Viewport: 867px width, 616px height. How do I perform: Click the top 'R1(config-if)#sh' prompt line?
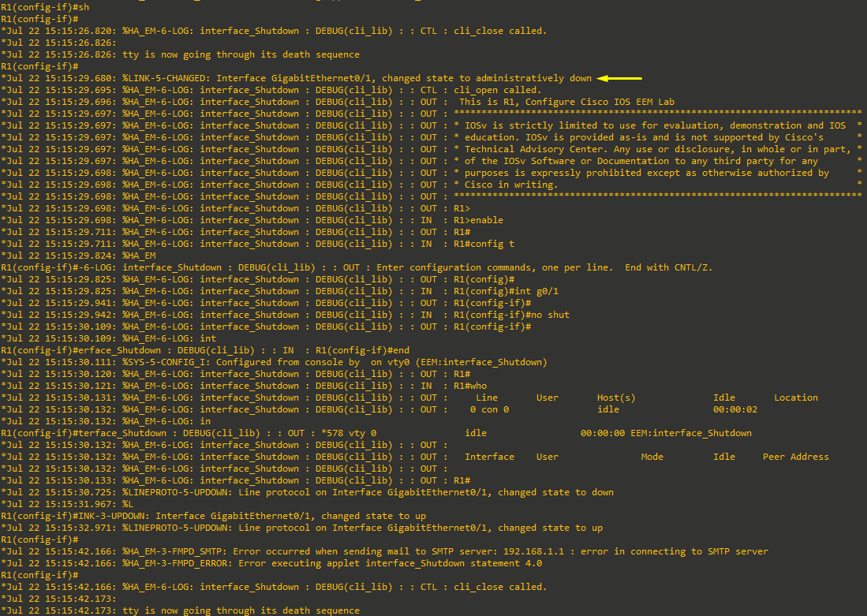(x=45, y=7)
